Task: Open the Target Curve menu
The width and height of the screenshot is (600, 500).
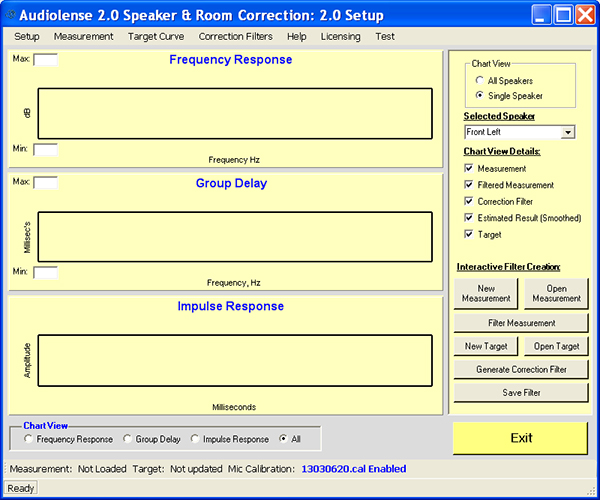Action: click(156, 37)
